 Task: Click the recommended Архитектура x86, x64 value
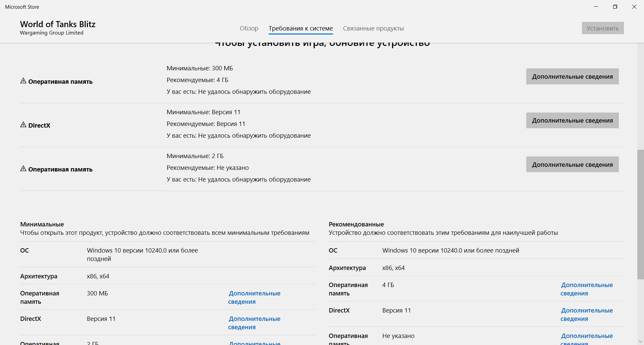393,268
